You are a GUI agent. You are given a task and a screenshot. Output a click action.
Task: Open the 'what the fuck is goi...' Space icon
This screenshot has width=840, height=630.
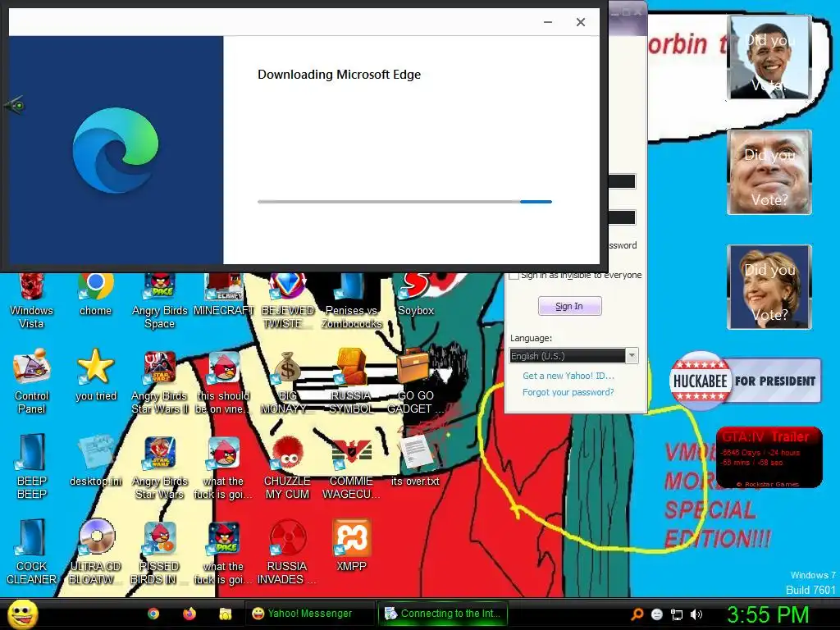click(x=224, y=552)
